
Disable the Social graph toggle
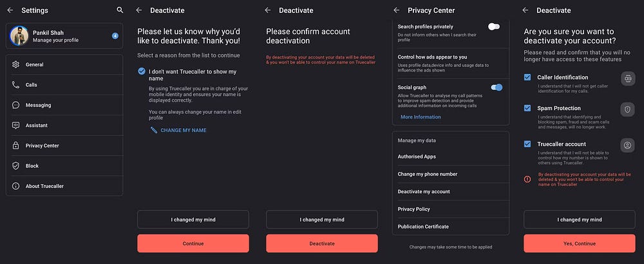[x=496, y=88]
